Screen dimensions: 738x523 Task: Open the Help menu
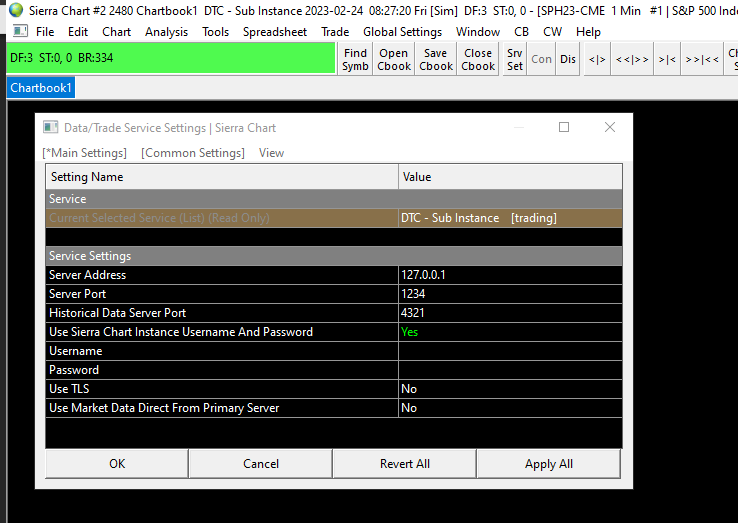click(x=588, y=32)
